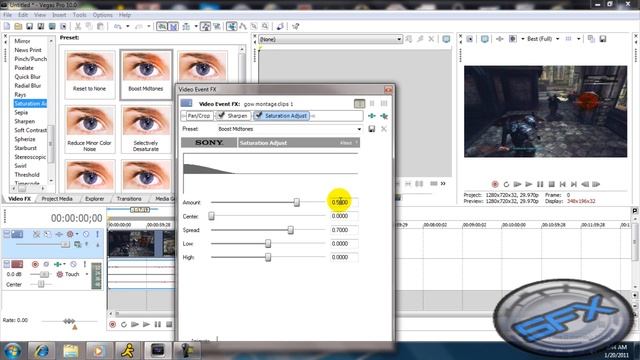Image resolution: width=640 pixels, height=360 pixels.
Task: Click the Pause button under video preview
Action: tap(540, 184)
